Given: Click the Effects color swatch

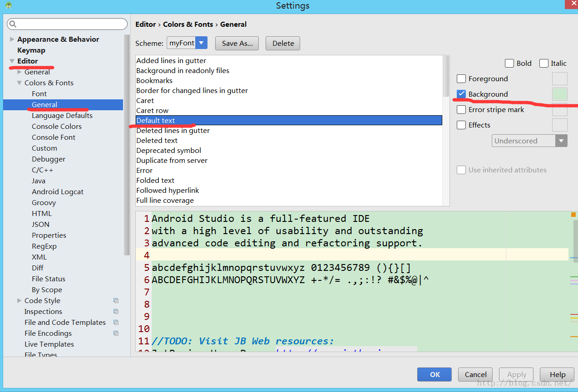Looking at the screenshot, I should [x=560, y=125].
